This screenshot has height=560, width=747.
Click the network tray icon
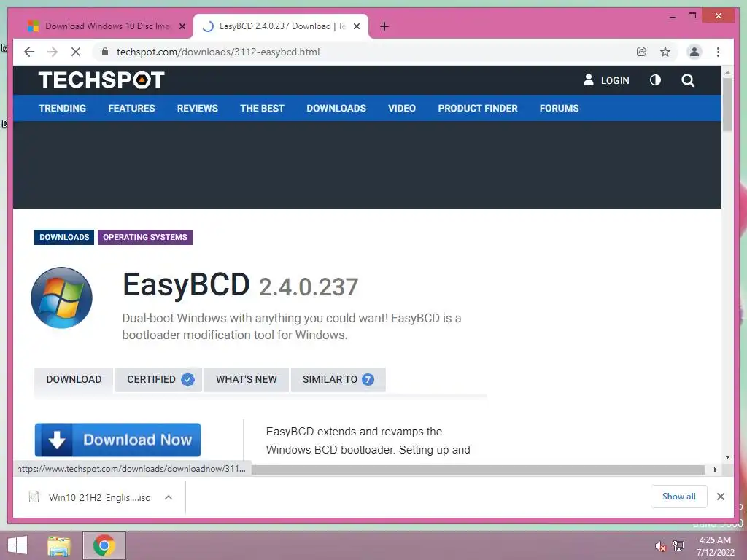coord(678,546)
